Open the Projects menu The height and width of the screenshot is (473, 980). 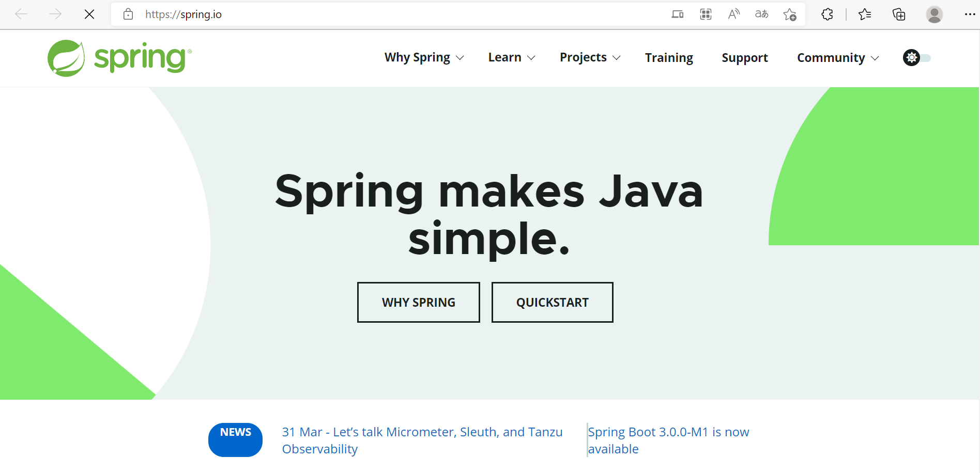point(589,57)
